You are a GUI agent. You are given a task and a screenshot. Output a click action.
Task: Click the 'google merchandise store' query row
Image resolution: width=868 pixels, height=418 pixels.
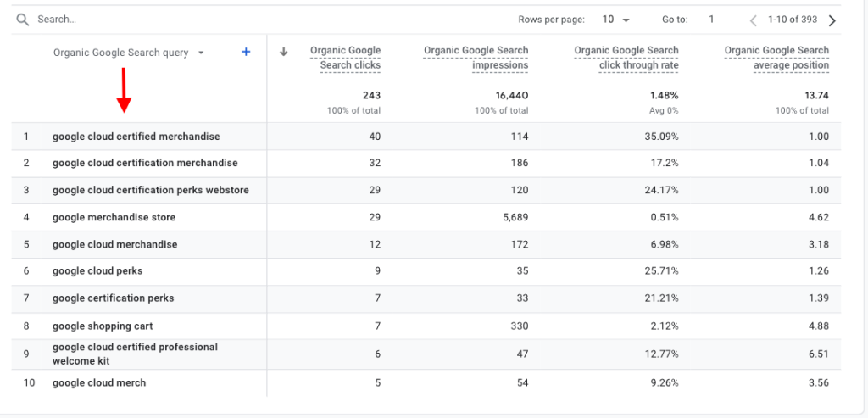[x=114, y=217]
